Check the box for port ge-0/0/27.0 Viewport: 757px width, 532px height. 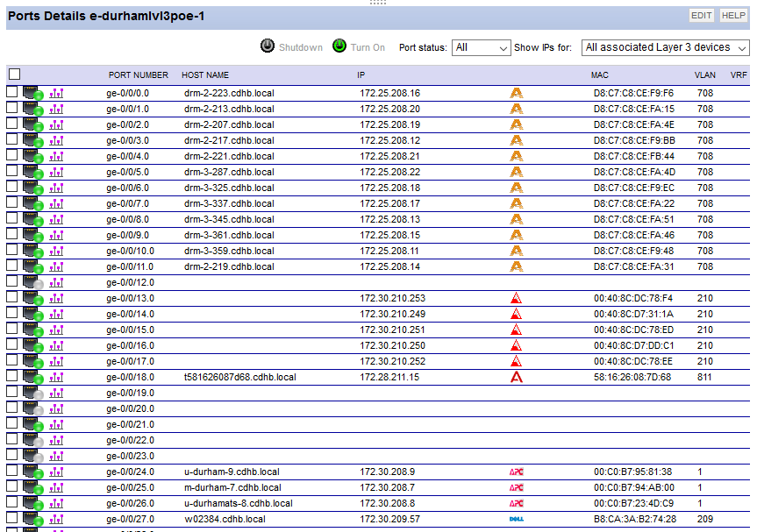(x=12, y=517)
